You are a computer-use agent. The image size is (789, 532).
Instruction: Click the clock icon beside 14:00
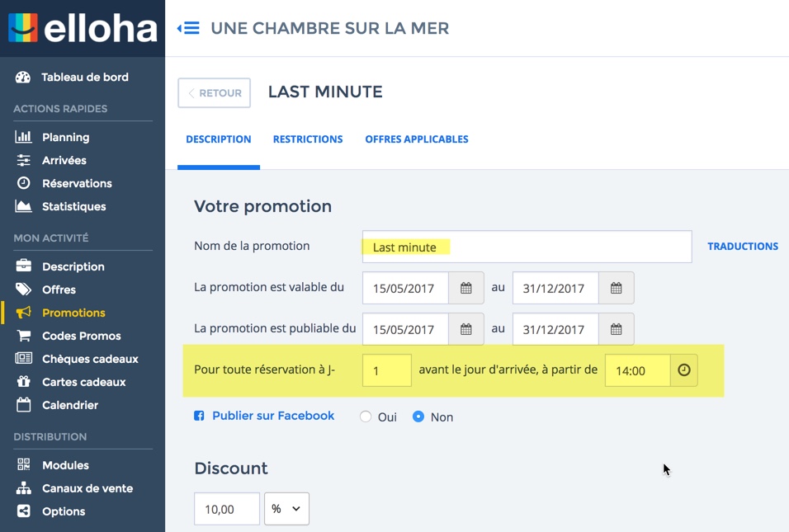(683, 370)
